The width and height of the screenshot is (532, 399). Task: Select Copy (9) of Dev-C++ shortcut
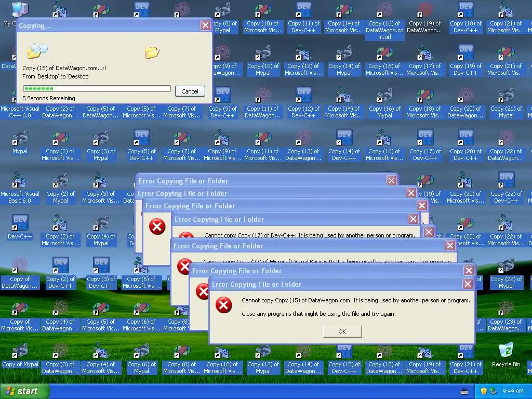[x=222, y=103]
